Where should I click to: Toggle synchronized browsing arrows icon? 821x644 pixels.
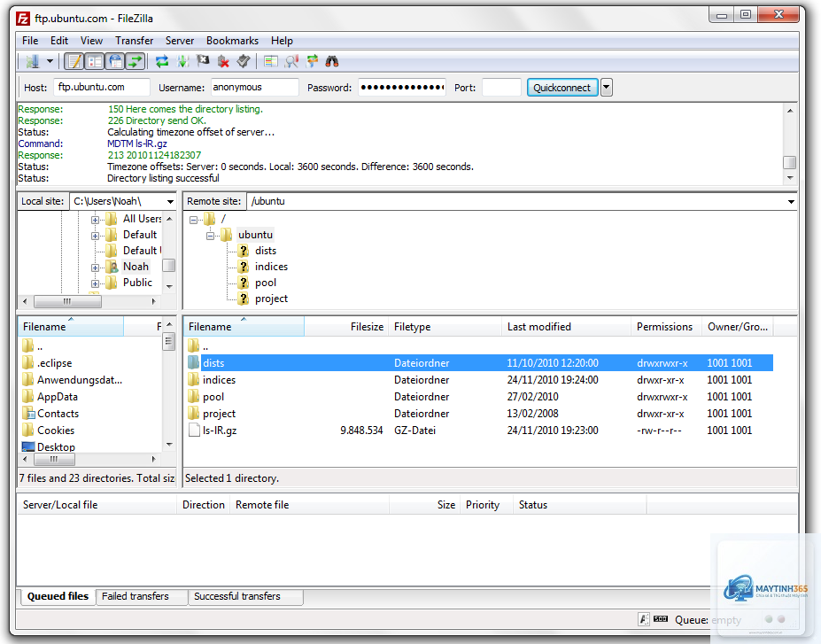click(x=312, y=62)
